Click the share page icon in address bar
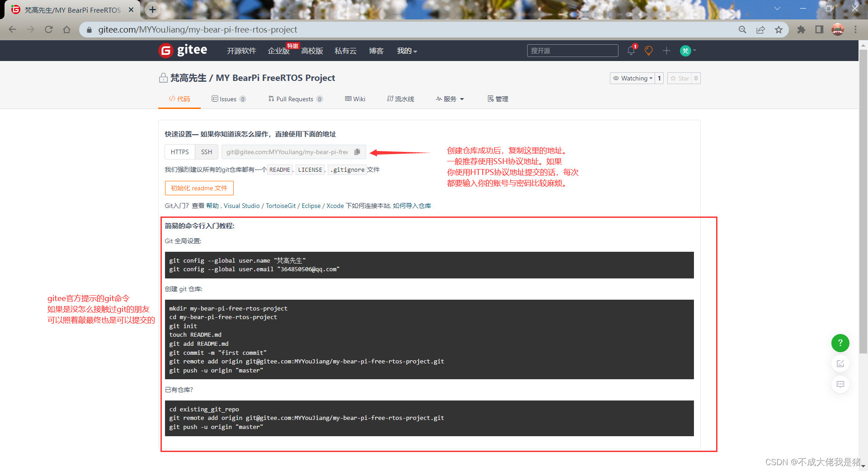This screenshot has height=471, width=868. [x=760, y=29]
